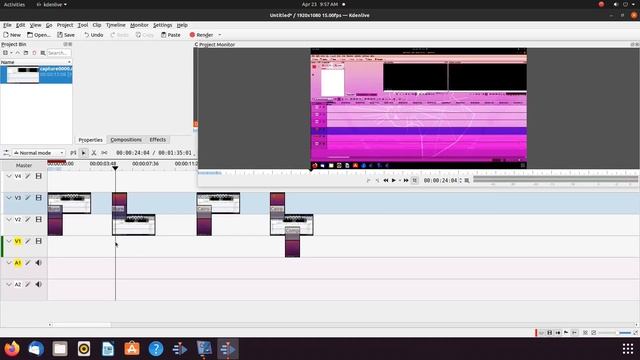
Task: Toggle V2 track lock pencil icon
Action: (28, 220)
